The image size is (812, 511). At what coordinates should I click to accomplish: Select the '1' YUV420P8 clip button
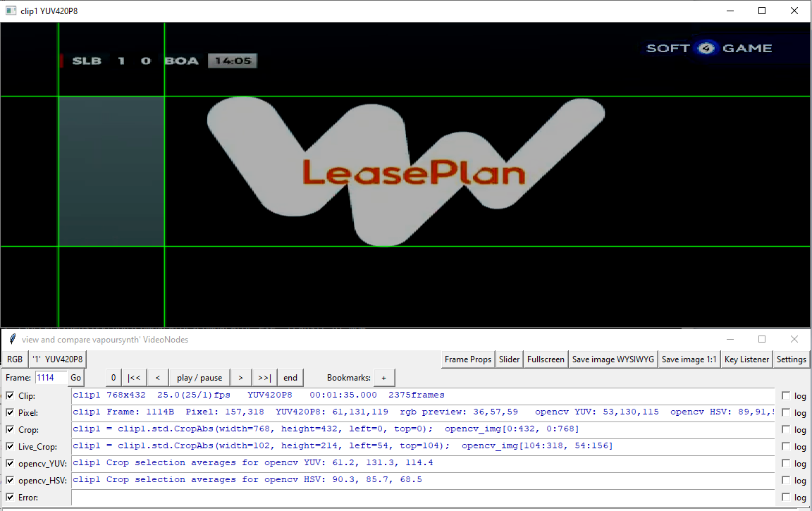pos(57,359)
